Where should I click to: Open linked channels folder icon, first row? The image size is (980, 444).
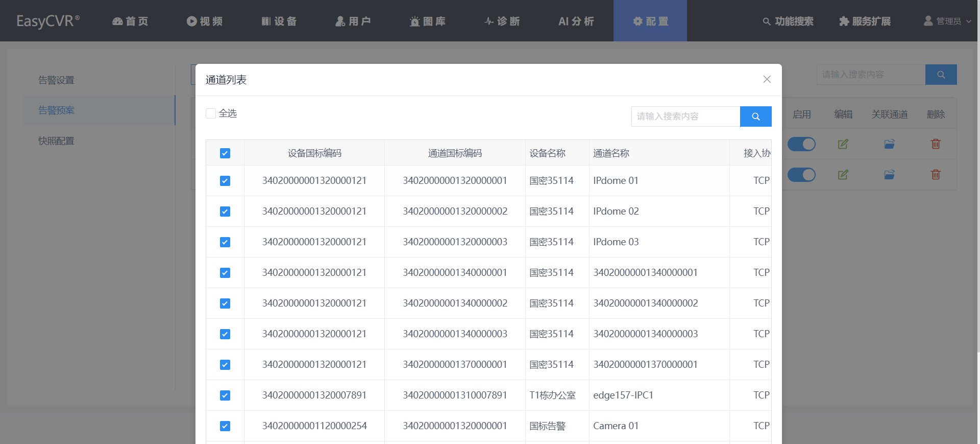(x=889, y=144)
